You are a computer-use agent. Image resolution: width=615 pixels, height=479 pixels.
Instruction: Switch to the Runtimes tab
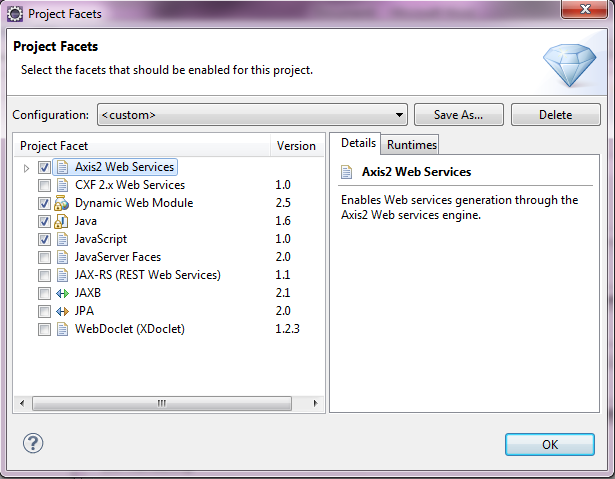(411, 145)
